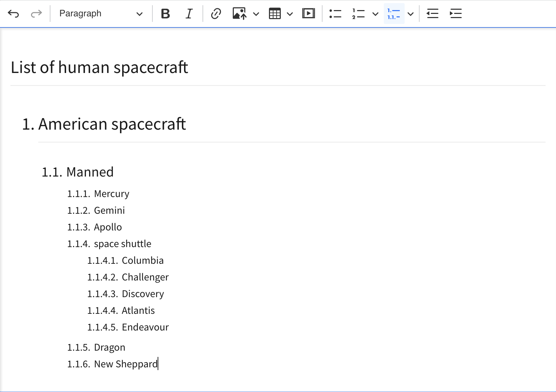The height and width of the screenshot is (392, 556).
Task: Open numbered list style options arrow
Action: [375, 14]
